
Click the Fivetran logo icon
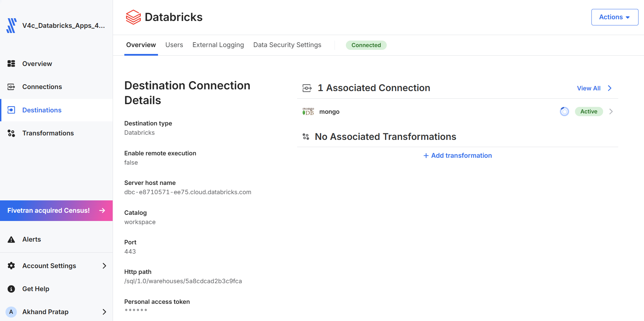coord(12,25)
